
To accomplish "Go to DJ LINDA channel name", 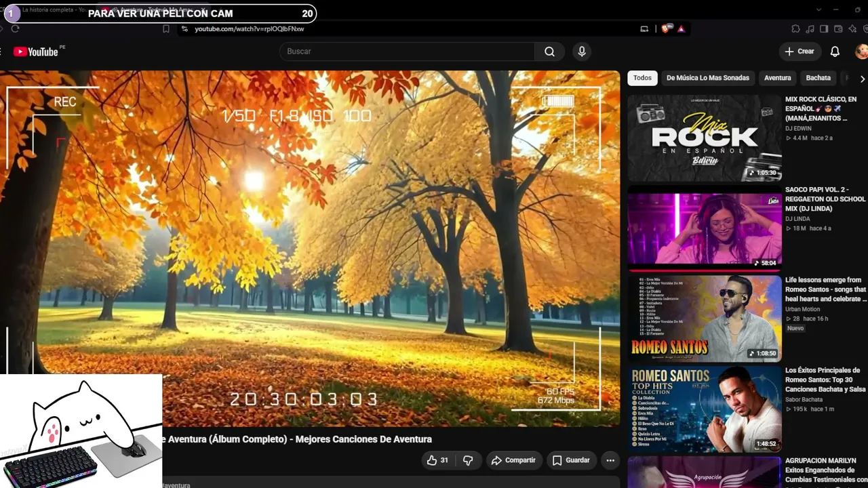I will (797, 219).
